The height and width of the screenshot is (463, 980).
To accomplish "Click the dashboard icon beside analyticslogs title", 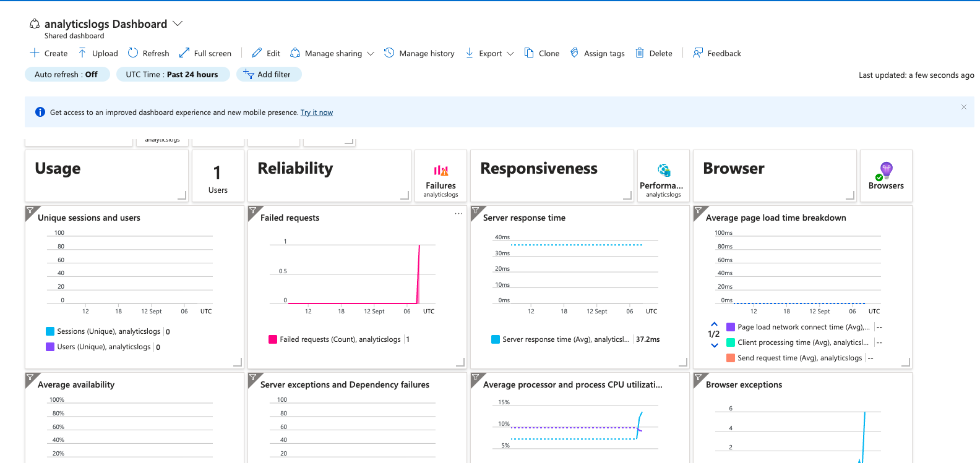I will [x=35, y=23].
